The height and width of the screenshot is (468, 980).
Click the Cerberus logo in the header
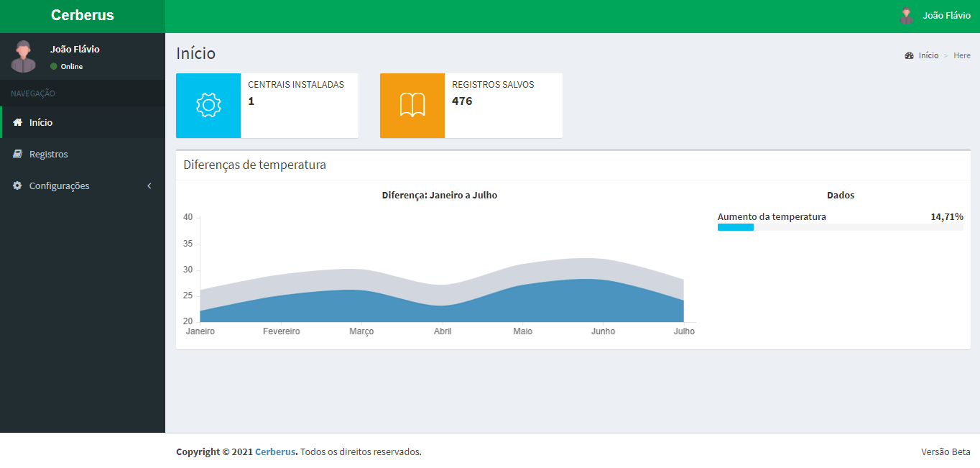point(83,16)
